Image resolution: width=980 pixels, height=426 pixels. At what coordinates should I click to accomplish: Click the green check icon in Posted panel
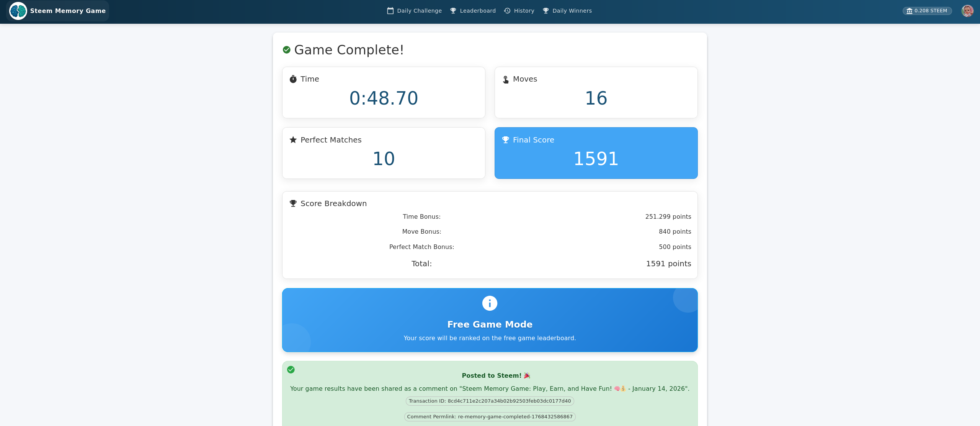291,370
